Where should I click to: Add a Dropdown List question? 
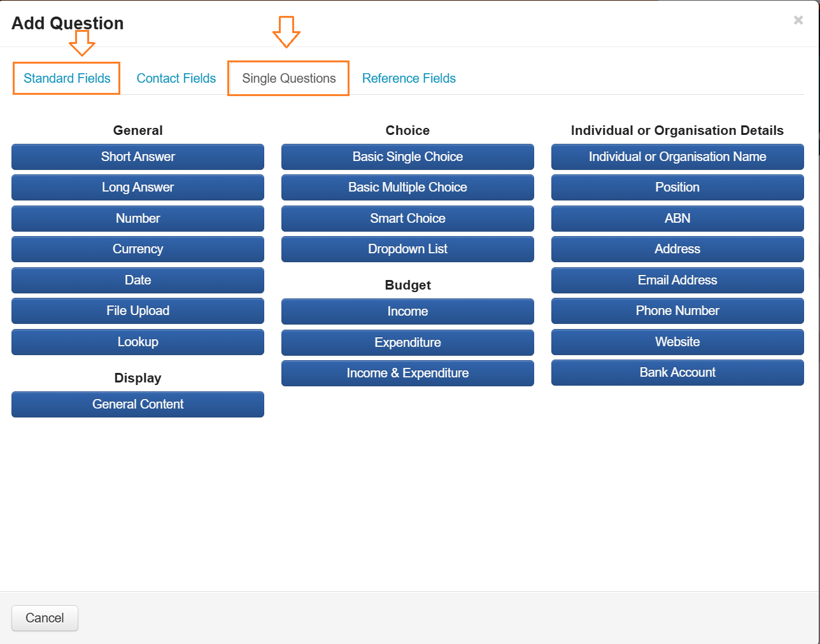tap(407, 249)
